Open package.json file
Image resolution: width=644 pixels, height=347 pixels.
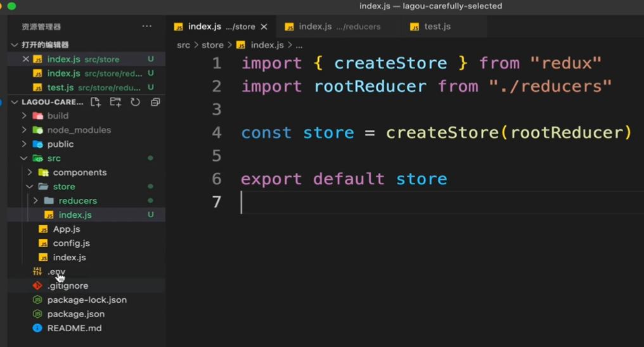(87, 314)
